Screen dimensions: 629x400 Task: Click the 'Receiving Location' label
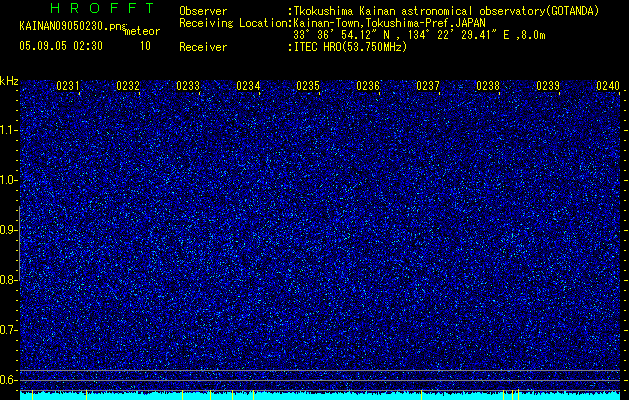pos(233,23)
